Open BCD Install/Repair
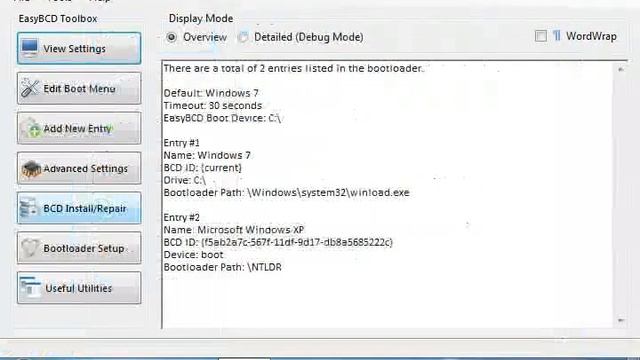This screenshot has width=640, height=360. click(x=79, y=208)
